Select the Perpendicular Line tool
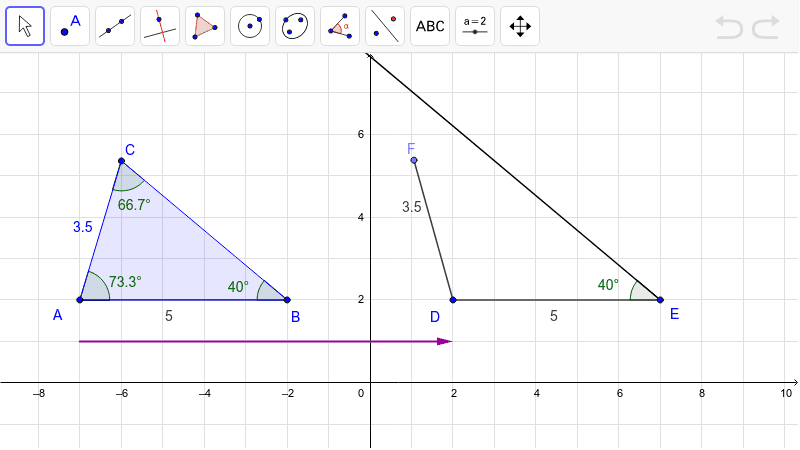The height and width of the screenshot is (450, 800). [160, 26]
